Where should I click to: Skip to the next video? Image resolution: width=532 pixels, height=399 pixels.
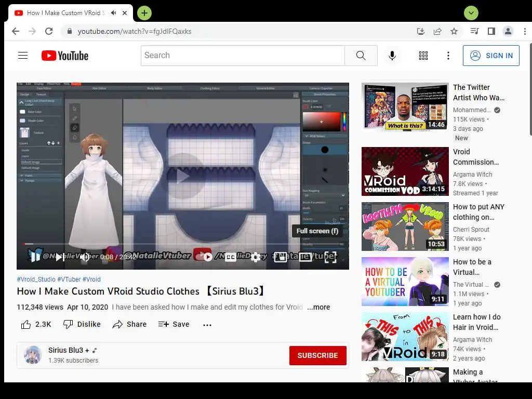(x=60, y=257)
